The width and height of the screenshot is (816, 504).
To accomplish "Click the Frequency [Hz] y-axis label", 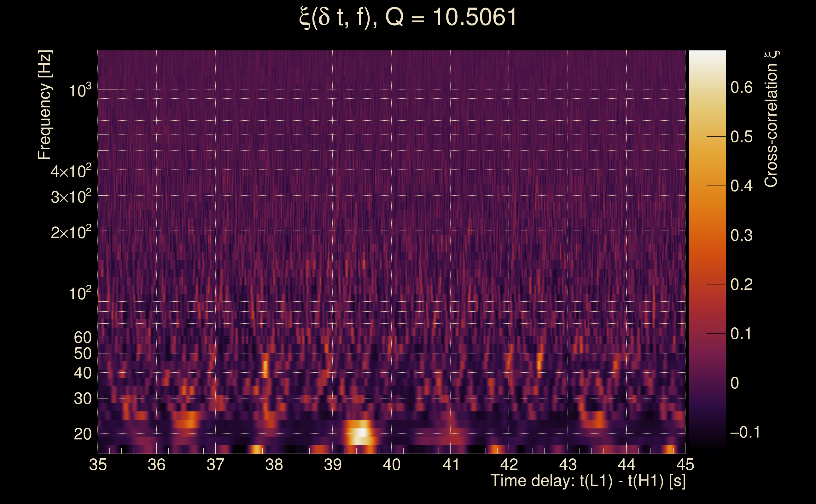I will 45,105.
